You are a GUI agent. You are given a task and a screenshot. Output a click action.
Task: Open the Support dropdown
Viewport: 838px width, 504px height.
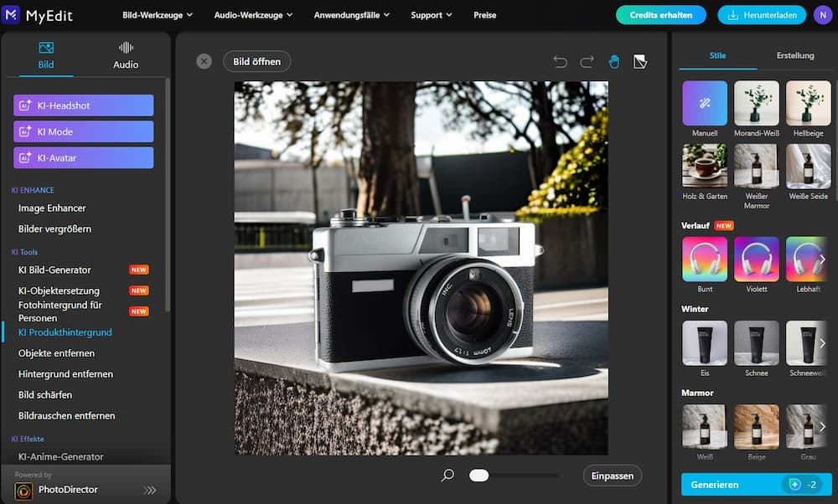432,15
